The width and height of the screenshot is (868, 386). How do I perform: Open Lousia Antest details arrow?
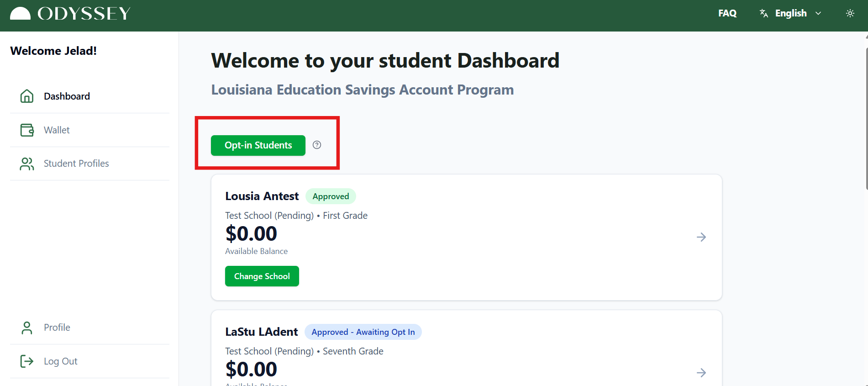[x=701, y=237]
